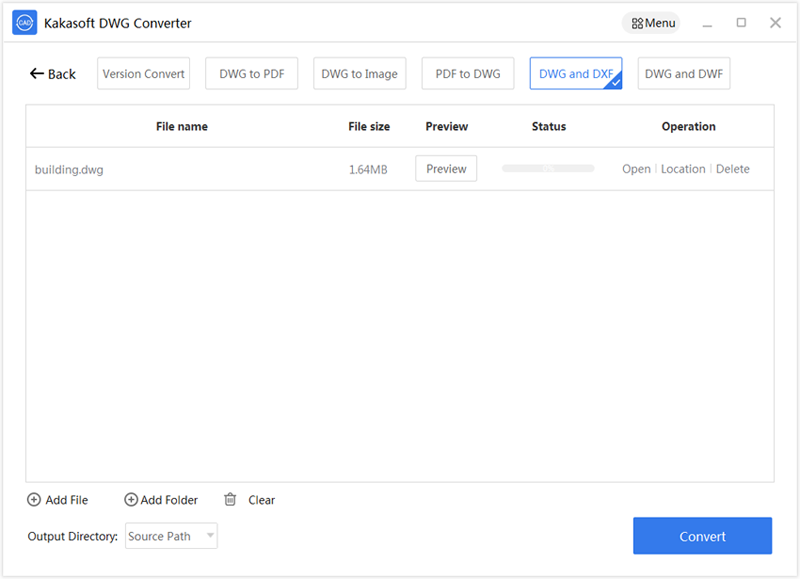This screenshot has width=800, height=579.
Task: Start conversion with the Convert button
Action: coord(703,536)
